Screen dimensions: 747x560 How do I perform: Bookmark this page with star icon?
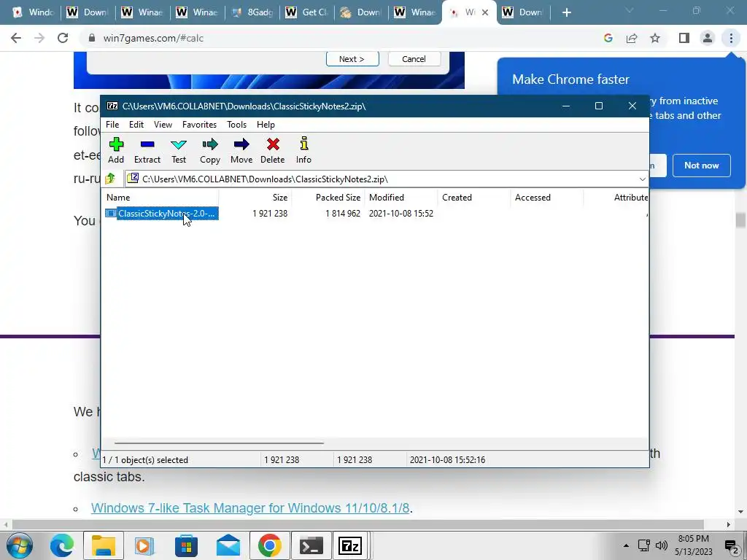point(655,38)
